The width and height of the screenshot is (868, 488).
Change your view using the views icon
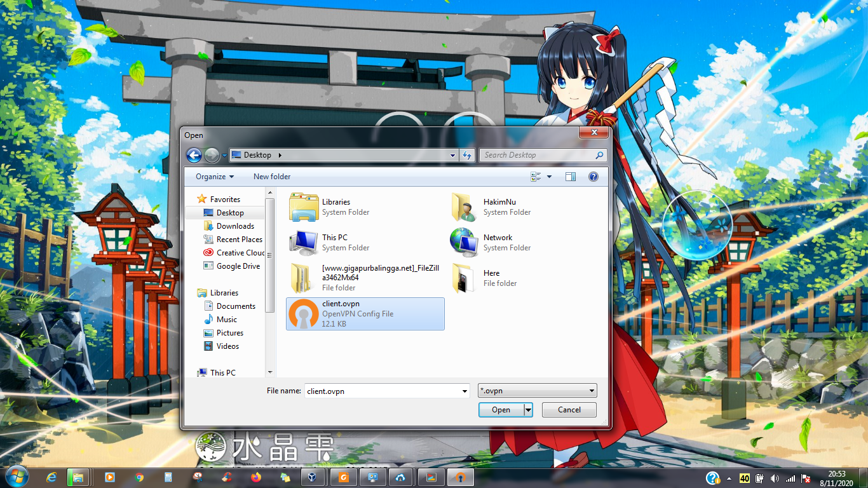pos(536,177)
